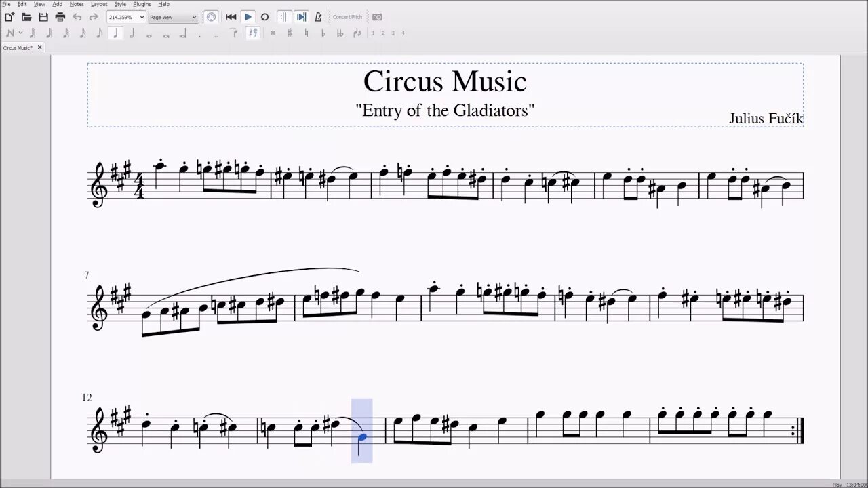The image size is (868, 488).
Task: Toggle play repeats option
Action: 284,17
